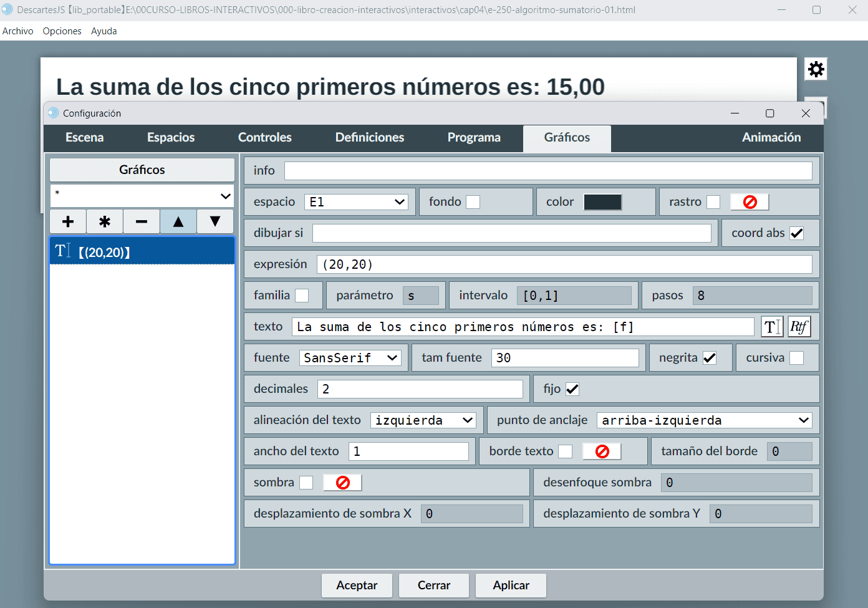Click the asterisk duplicate graphic icon

105,221
